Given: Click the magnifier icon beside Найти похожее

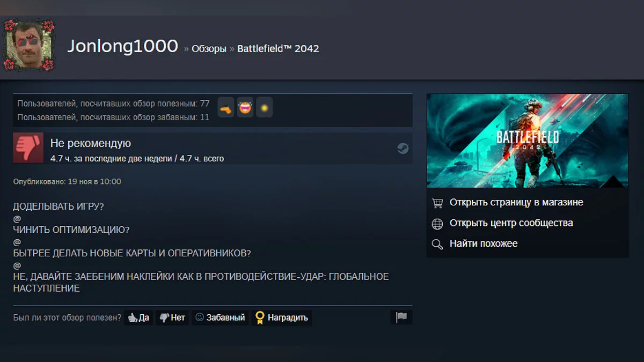Looking at the screenshot, I should 437,244.
